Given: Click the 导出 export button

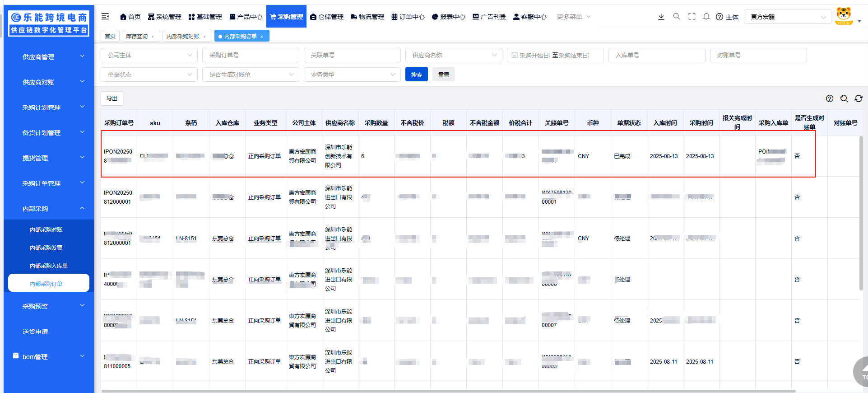Looking at the screenshot, I should 112,98.
